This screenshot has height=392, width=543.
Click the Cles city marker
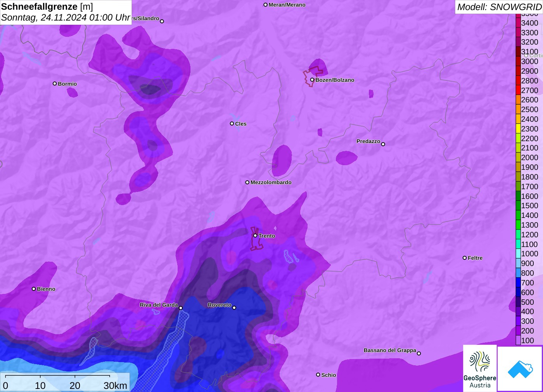pos(232,124)
